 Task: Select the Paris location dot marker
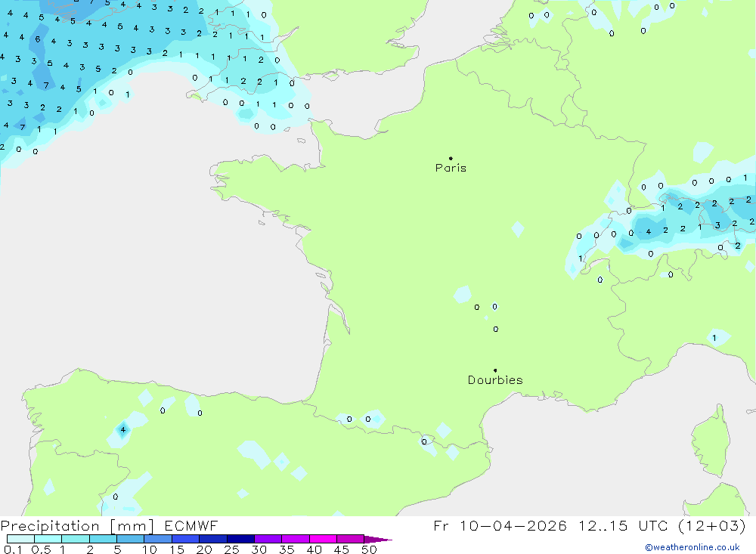pyautogui.click(x=451, y=158)
